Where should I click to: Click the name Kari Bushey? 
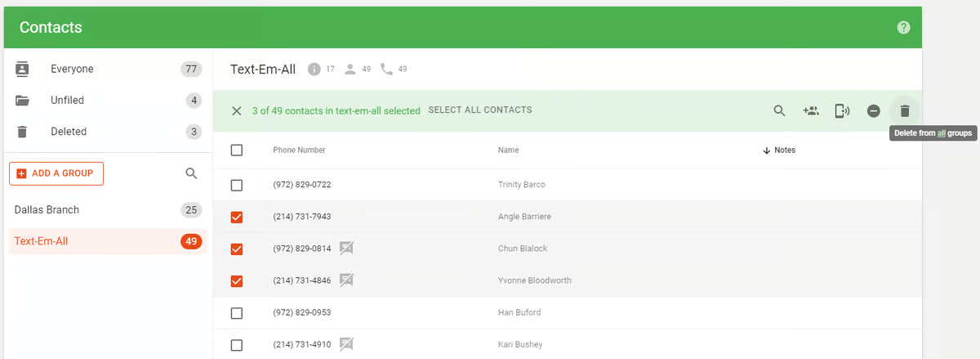(x=519, y=344)
